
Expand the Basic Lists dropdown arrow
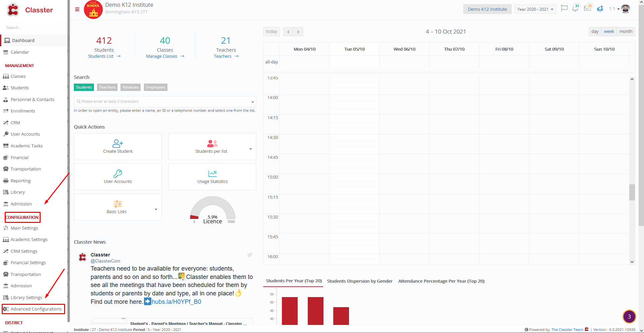click(156, 209)
